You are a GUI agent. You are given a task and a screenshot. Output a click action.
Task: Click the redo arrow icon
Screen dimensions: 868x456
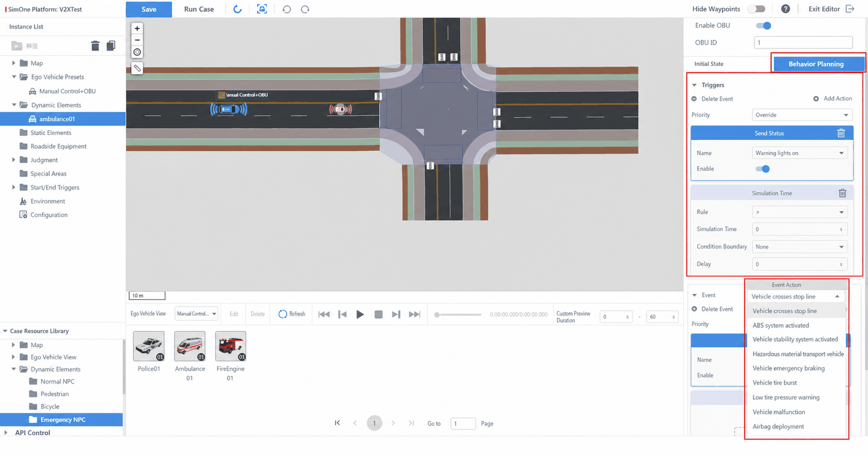(x=305, y=9)
